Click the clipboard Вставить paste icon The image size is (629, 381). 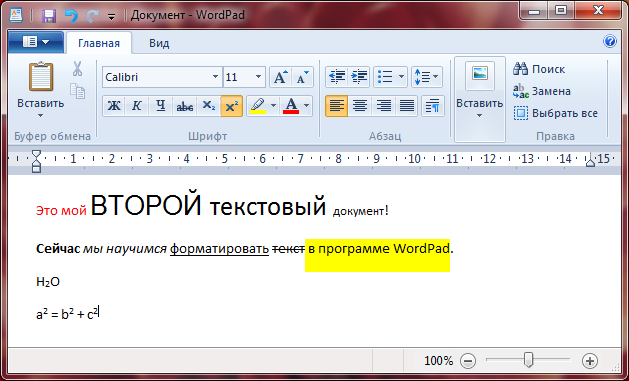click(41, 76)
